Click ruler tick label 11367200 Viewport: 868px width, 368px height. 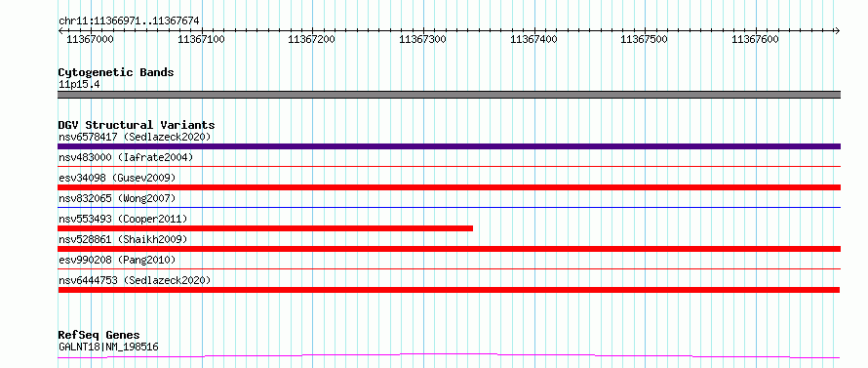(x=312, y=39)
